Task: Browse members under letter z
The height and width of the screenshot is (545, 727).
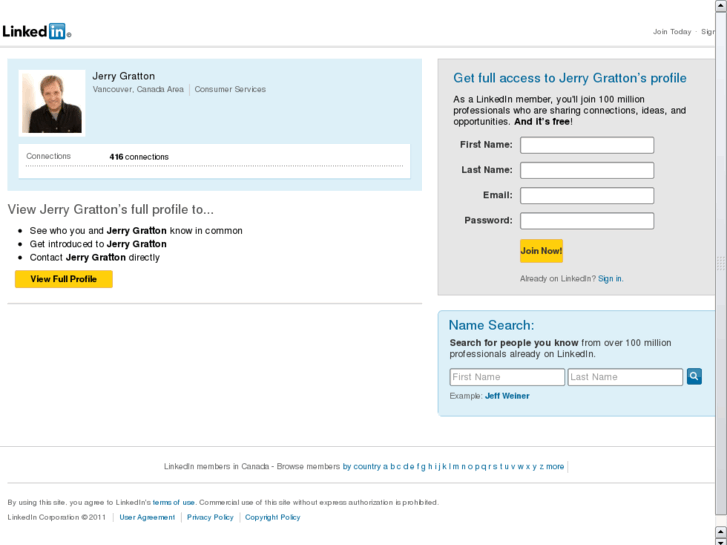Action: point(541,467)
